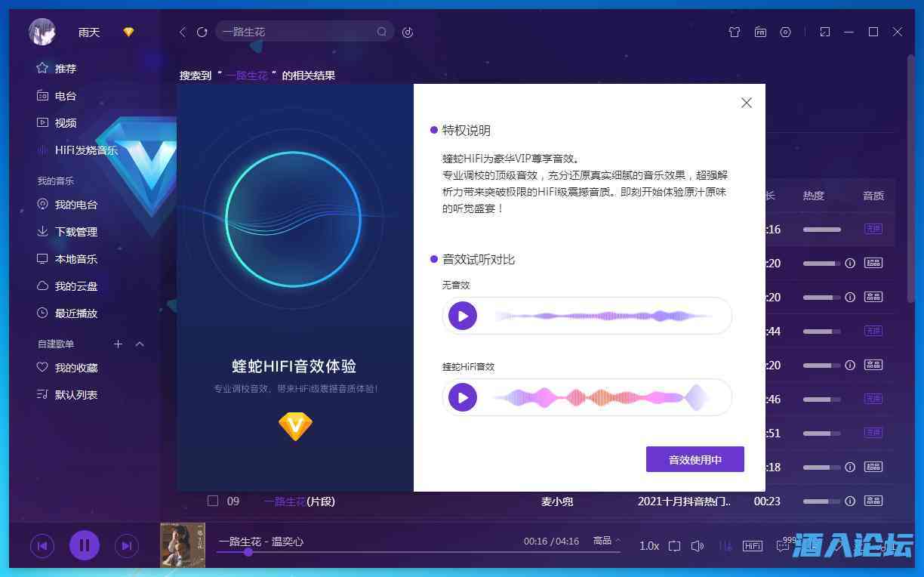The width and height of the screenshot is (924, 577).
Task: Click now-playing title 一路生花 - 温奕心
Action: pos(261,542)
